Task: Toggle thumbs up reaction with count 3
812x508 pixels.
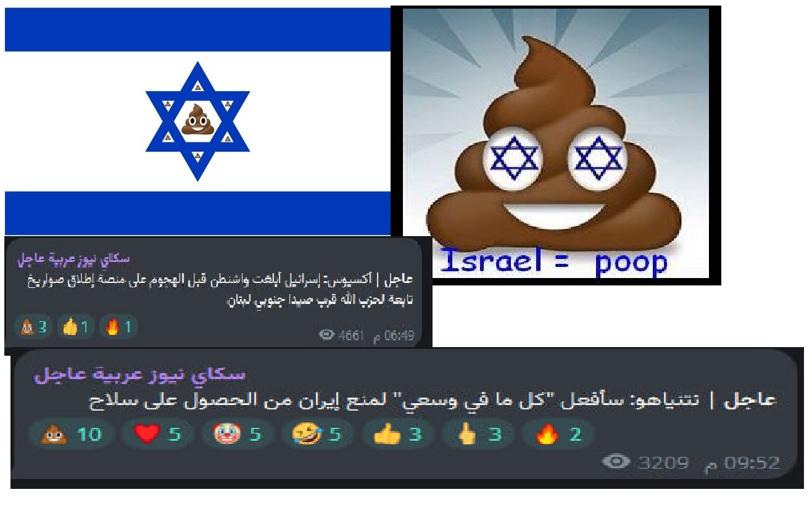Action: [x=396, y=435]
